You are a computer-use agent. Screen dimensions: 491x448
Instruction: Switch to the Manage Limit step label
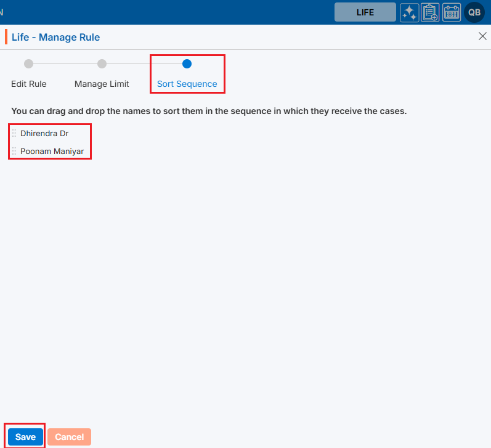102,84
